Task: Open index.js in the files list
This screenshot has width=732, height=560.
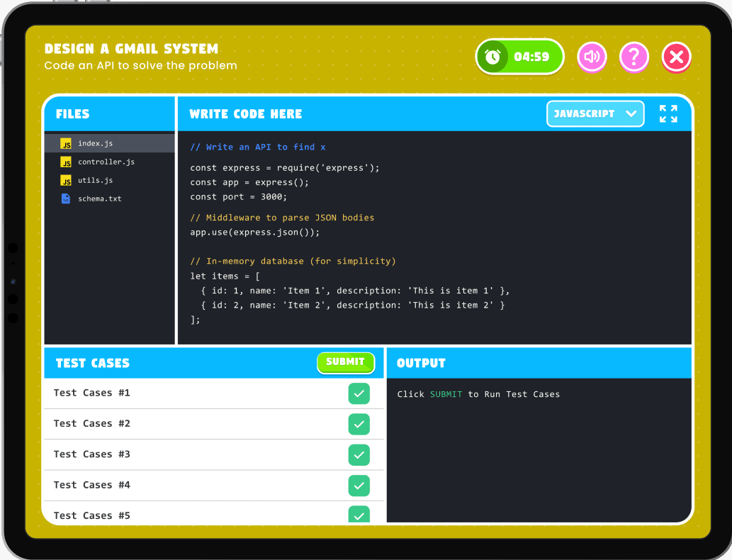Action: click(x=110, y=143)
